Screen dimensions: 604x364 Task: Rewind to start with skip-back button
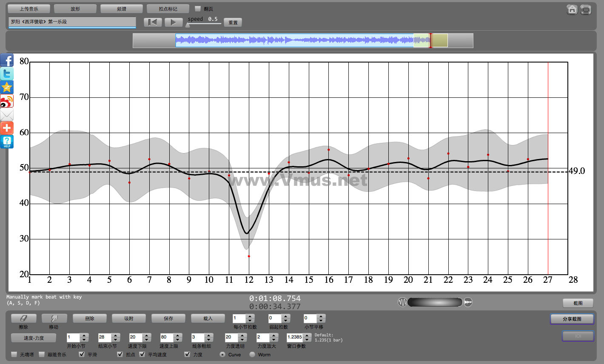coord(152,22)
